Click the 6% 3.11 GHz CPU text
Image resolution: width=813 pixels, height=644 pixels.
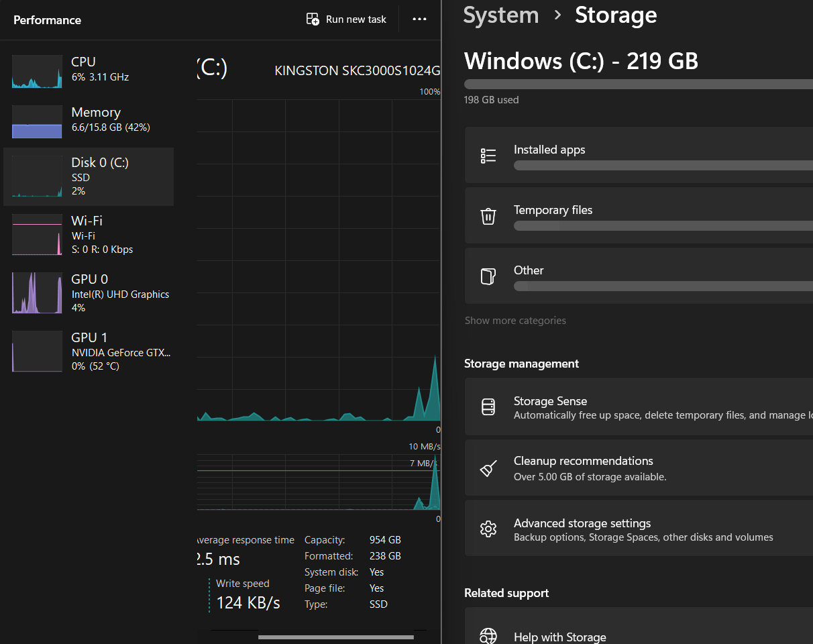pyautogui.click(x=100, y=77)
